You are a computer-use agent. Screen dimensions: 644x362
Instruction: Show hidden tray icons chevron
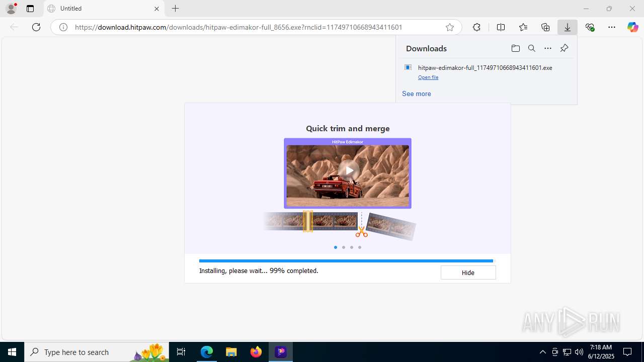pos(542,352)
